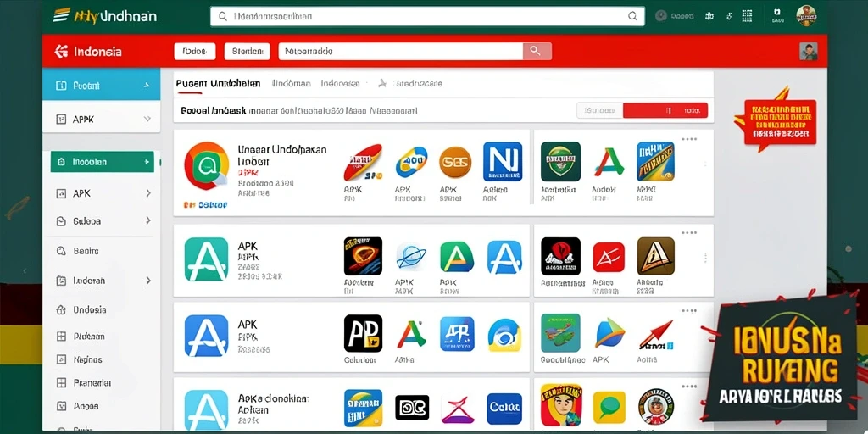Open three-dot menu above the red arrow icon
This screenshot has width=868, height=434.
point(689,310)
